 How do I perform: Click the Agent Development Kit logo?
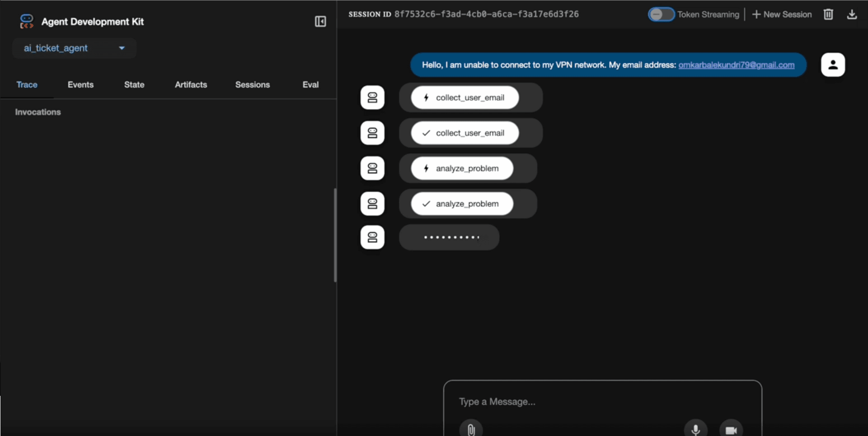click(27, 21)
